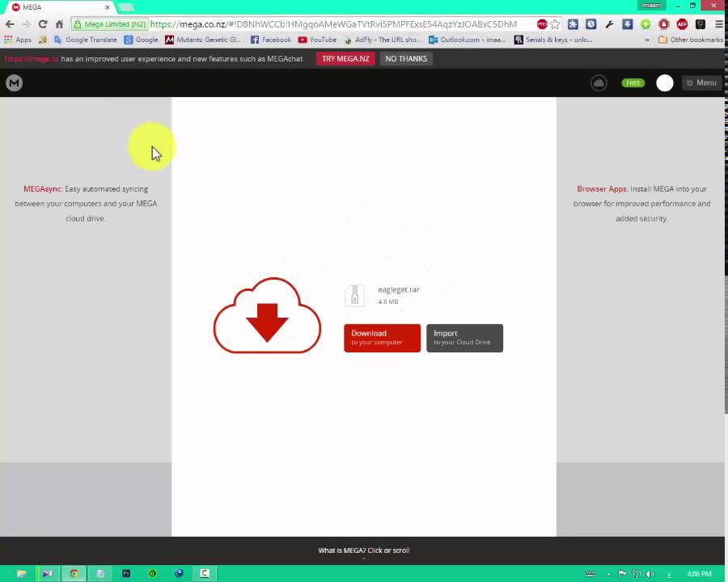Screen dimensions: 728x582
Task: Click What is MEGA? Click or scroll
Action: (x=363, y=550)
